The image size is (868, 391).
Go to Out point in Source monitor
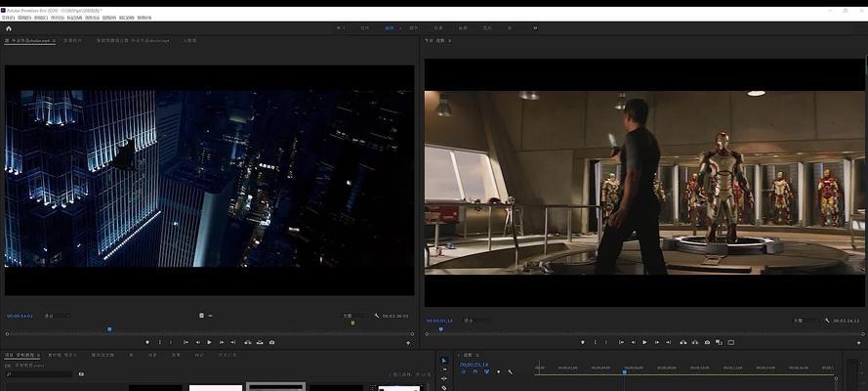[x=233, y=342]
